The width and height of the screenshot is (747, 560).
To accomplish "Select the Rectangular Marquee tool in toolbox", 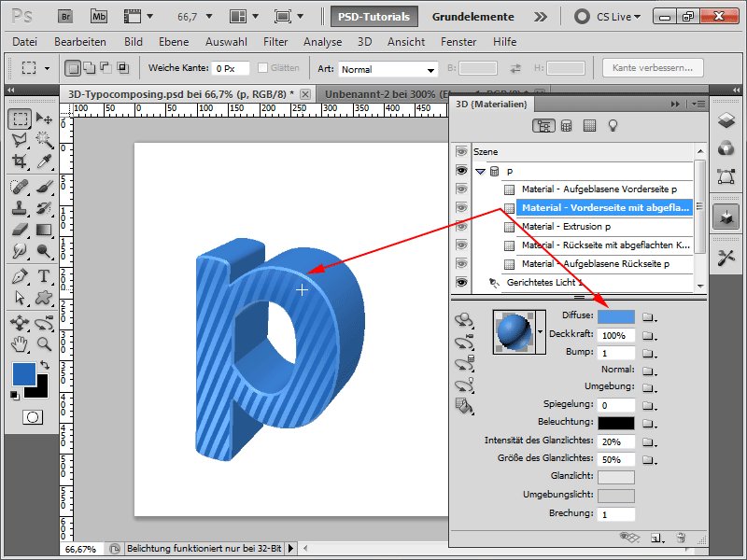I will click(x=20, y=119).
